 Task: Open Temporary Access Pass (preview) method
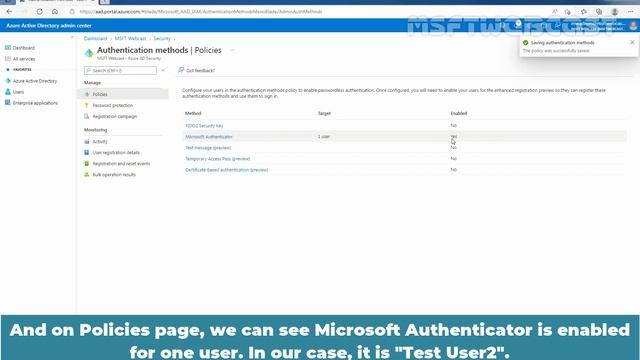pyautogui.click(x=218, y=159)
